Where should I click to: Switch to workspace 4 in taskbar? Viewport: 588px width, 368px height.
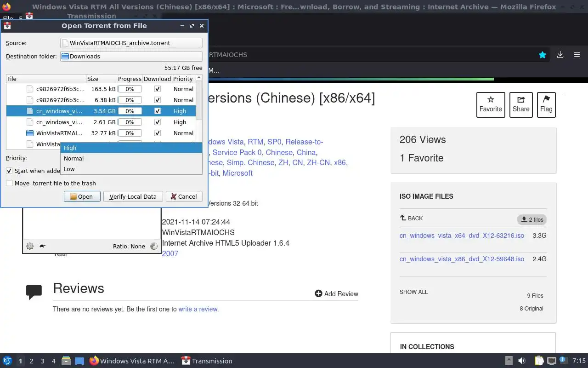point(53,361)
